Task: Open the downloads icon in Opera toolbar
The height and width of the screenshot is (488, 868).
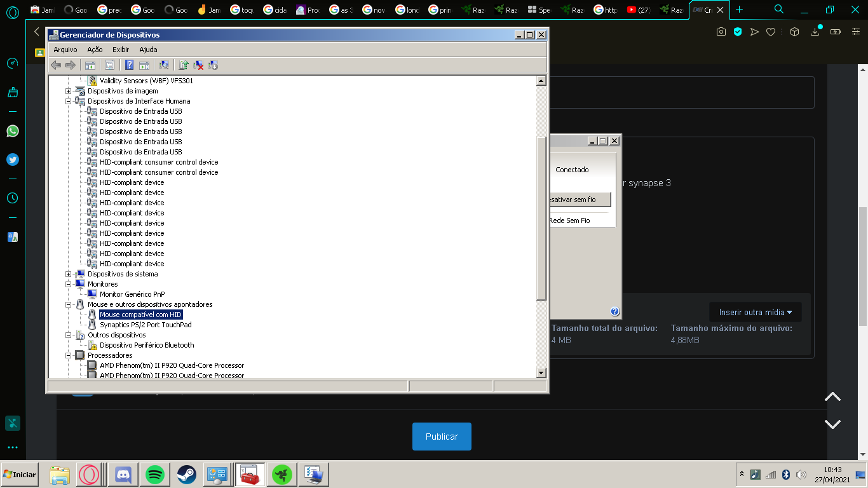Action: (815, 32)
